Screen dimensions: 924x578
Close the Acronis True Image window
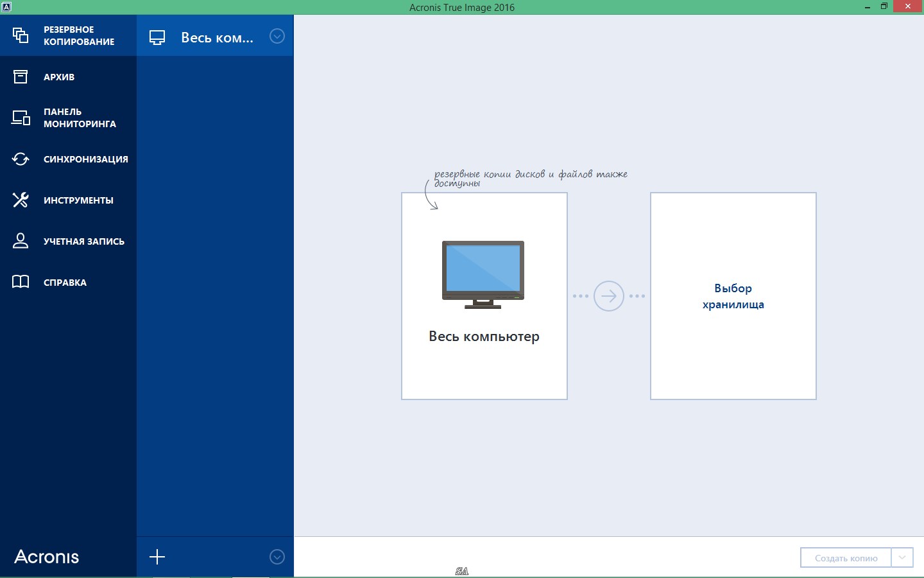tap(908, 6)
